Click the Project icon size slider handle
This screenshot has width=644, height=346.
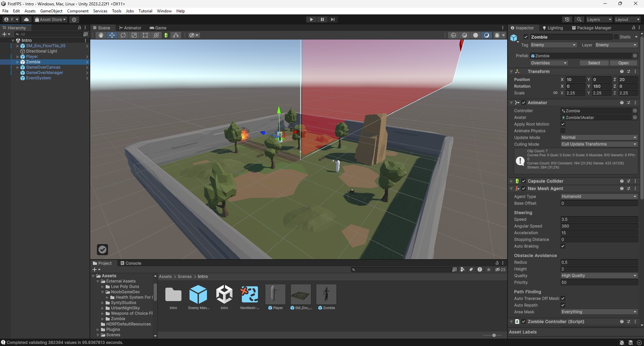(x=494, y=335)
